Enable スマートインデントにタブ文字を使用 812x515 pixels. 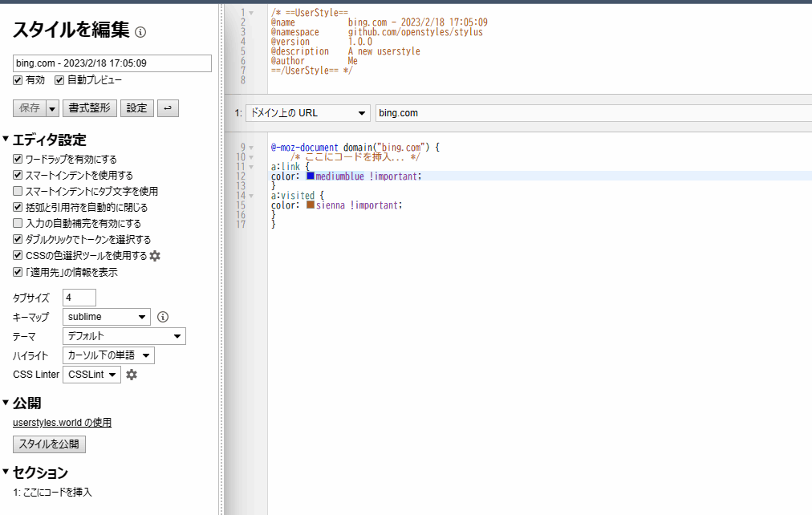tap(18, 191)
